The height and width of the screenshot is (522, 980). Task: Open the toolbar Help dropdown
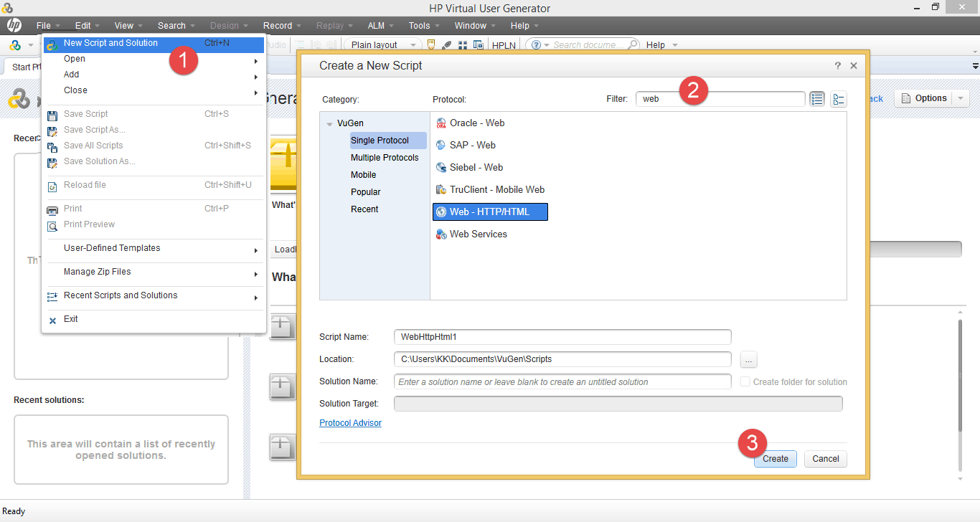[x=661, y=45]
